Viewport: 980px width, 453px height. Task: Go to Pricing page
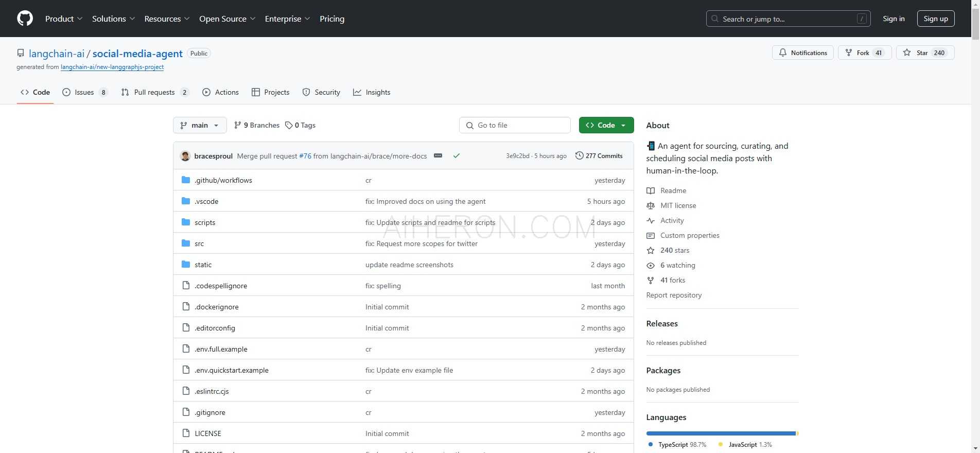pyautogui.click(x=332, y=19)
